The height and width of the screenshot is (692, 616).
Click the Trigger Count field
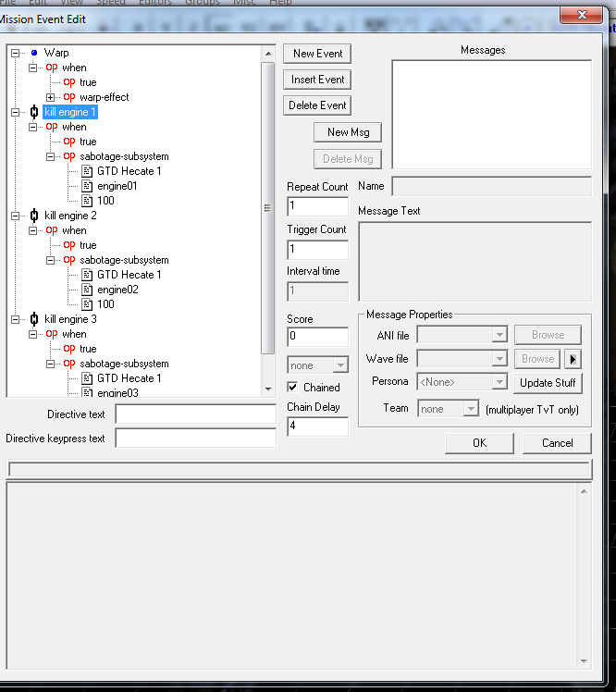point(317,250)
